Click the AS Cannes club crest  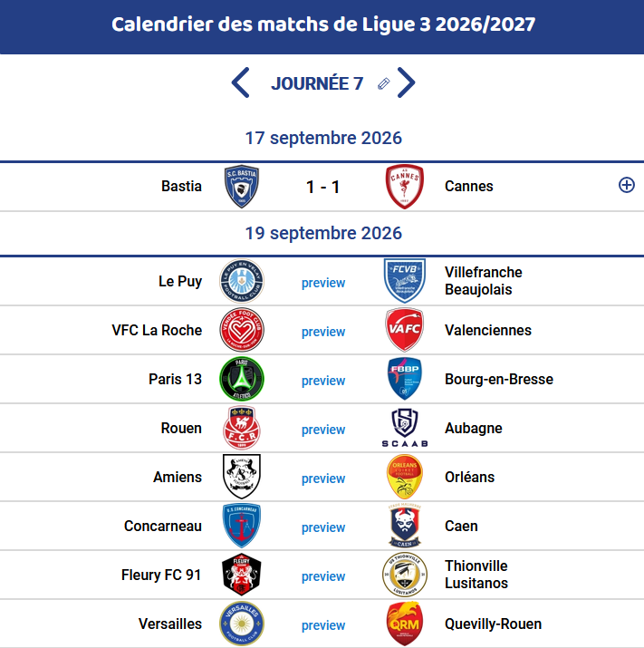tap(404, 187)
